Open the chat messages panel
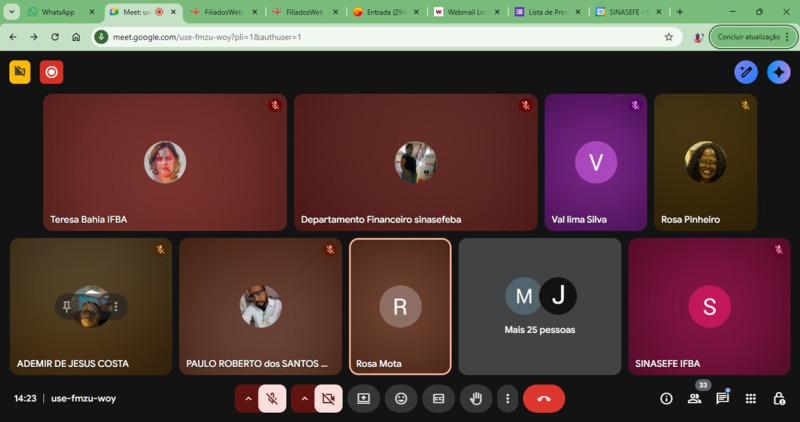 (x=722, y=398)
